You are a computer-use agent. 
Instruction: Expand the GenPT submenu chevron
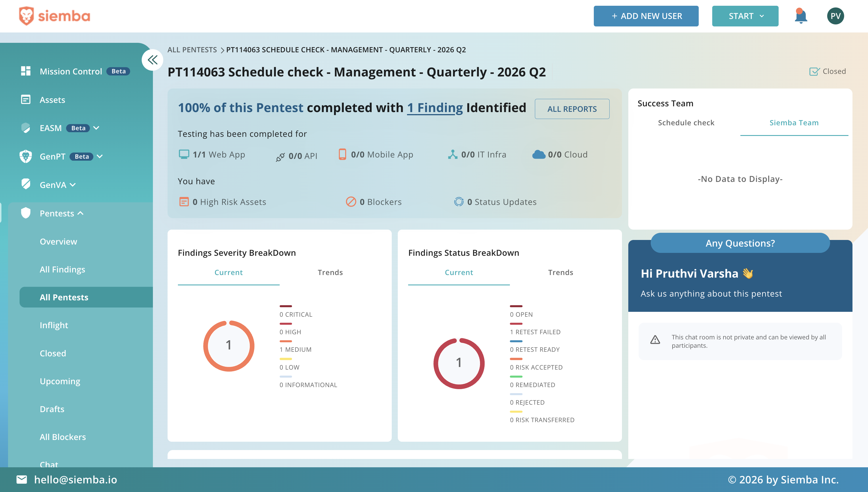point(100,156)
